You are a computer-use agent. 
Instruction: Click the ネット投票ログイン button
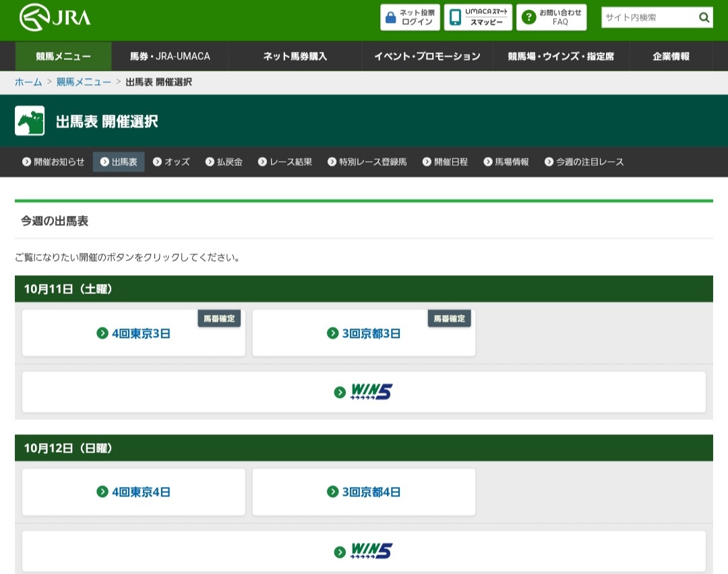tap(410, 17)
